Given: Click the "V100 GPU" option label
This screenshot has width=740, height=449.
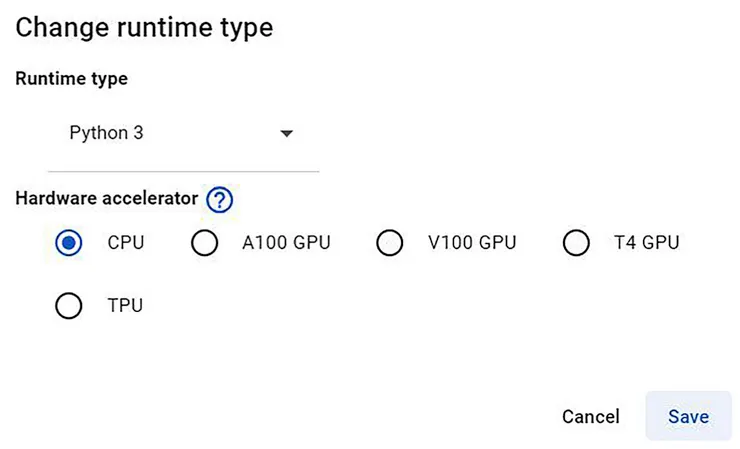Looking at the screenshot, I should [472, 243].
